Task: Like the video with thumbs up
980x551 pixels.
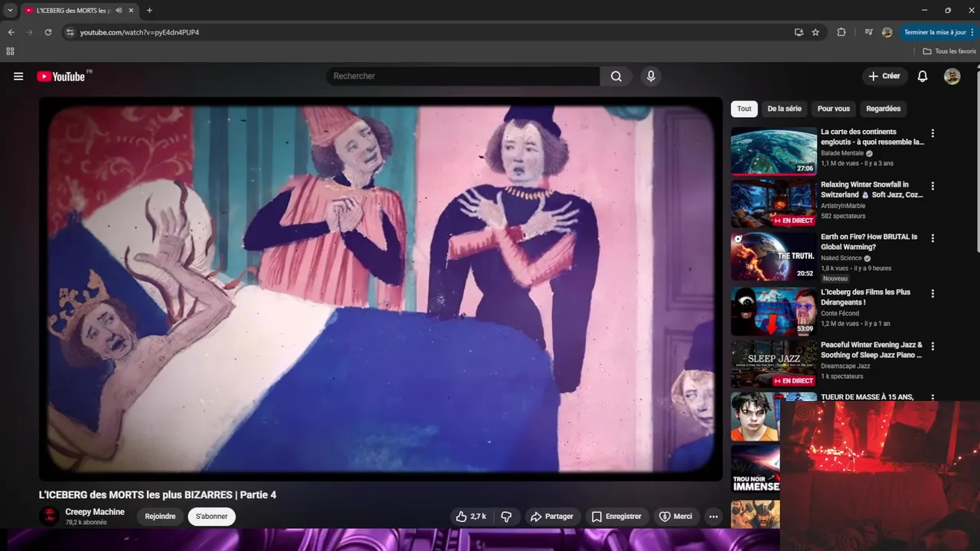Action: pyautogui.click(x=472, y=517)
